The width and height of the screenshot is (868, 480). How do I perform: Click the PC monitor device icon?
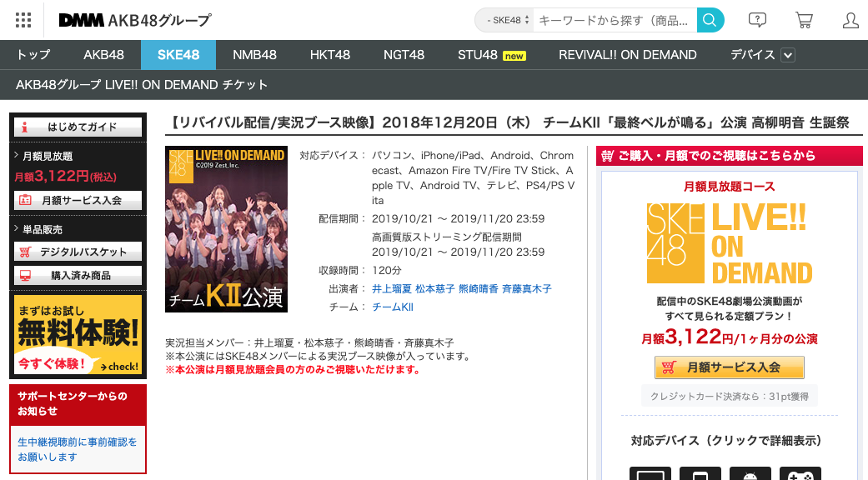pyautogui.click(x=650, y=473)
